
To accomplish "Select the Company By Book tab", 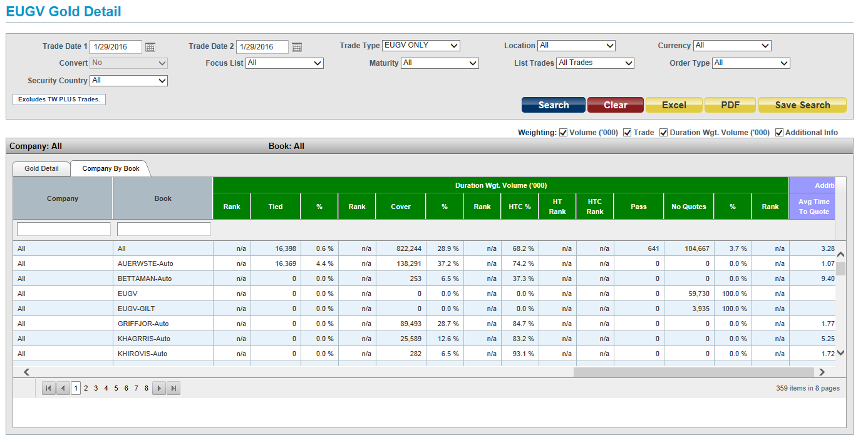I will [111, 168].
